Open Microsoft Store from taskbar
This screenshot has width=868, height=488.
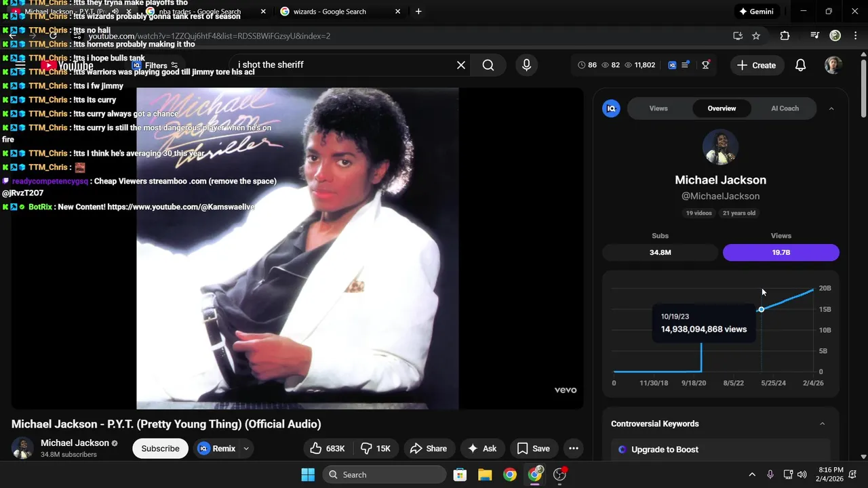[x=460, y=474]
